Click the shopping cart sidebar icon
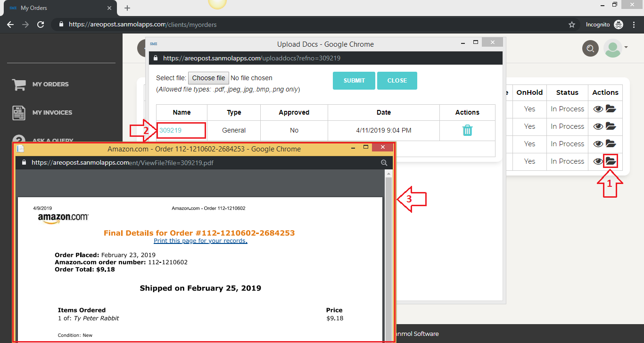 19,84
